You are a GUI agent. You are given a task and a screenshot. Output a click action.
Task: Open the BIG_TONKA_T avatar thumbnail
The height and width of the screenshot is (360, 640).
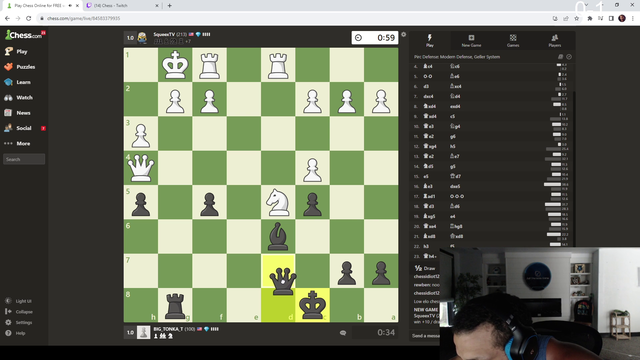click(143, 332)
